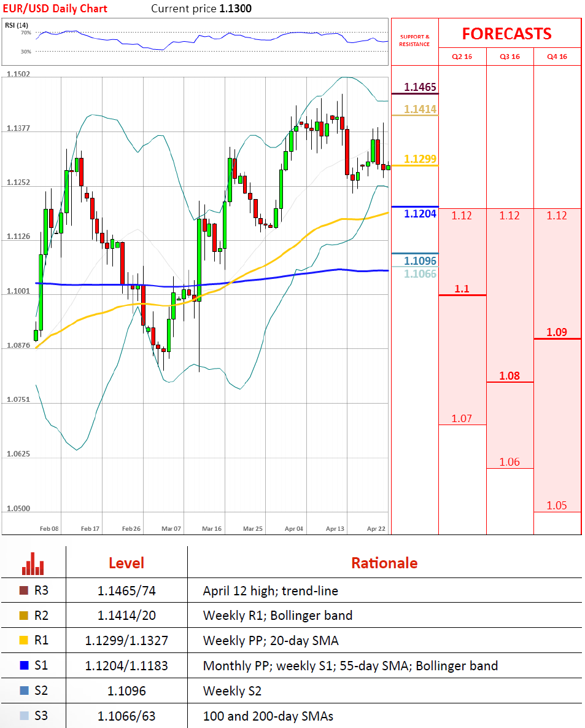Click the 1.1204/1.1183 level cell
Screen dimensions: 585x728
pyautogui.click(x=126, y=666)
